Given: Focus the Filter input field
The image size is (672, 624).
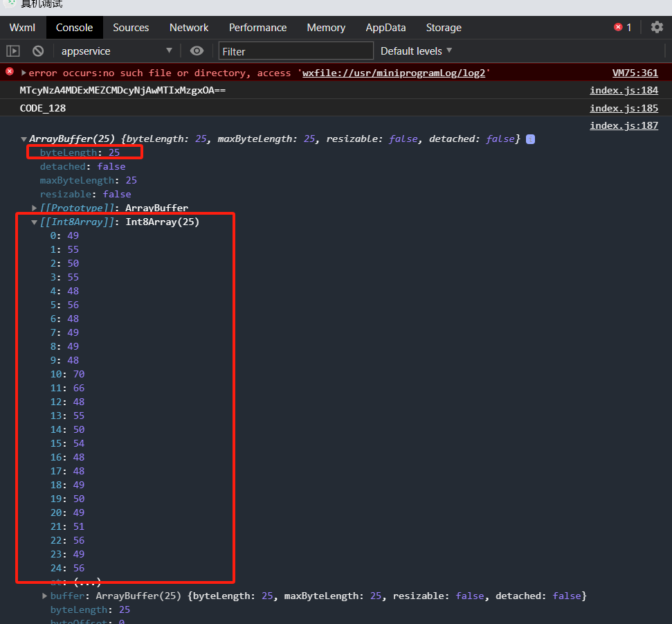Looking at the screenshot, I should click(296, 51).
